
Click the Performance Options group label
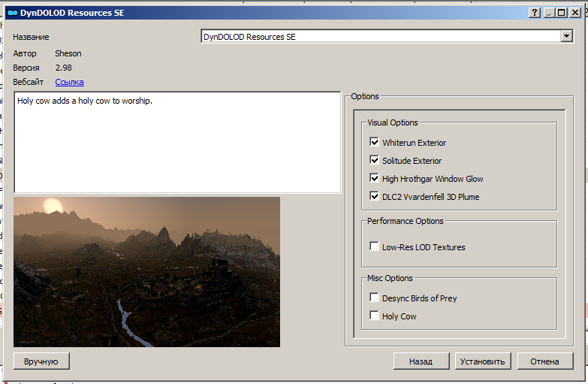(x=406, y=221)
